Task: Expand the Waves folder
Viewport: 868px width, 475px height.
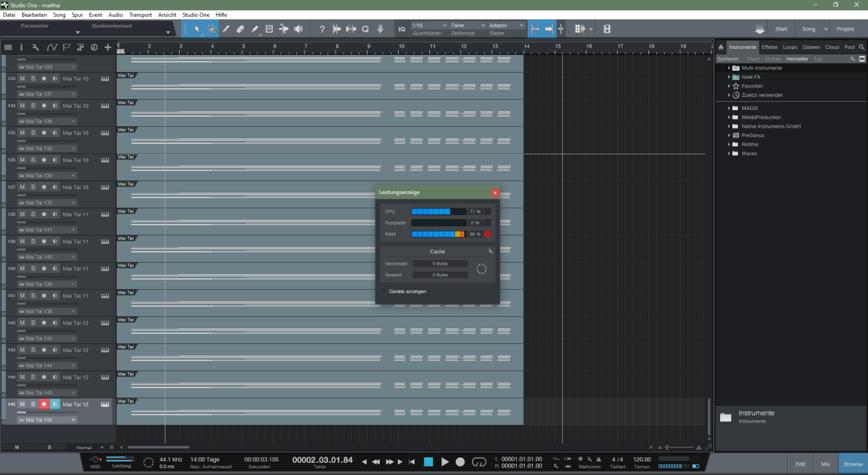Action: [729, 153]
